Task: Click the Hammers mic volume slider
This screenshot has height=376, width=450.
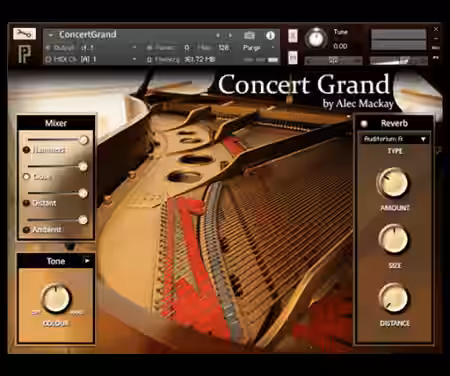Action: coord(58,140)
